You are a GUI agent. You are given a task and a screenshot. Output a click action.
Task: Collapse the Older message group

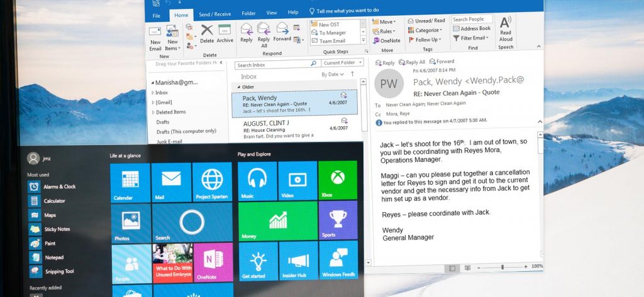239,87
